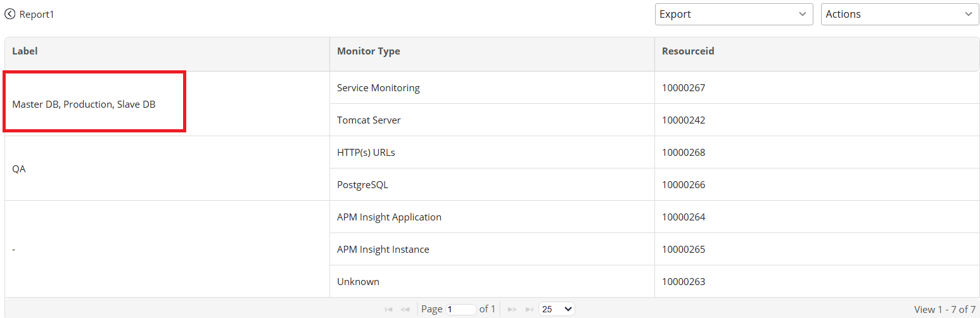
Task: Select the Service Monitoring row
Action: (x=378, y=88)
